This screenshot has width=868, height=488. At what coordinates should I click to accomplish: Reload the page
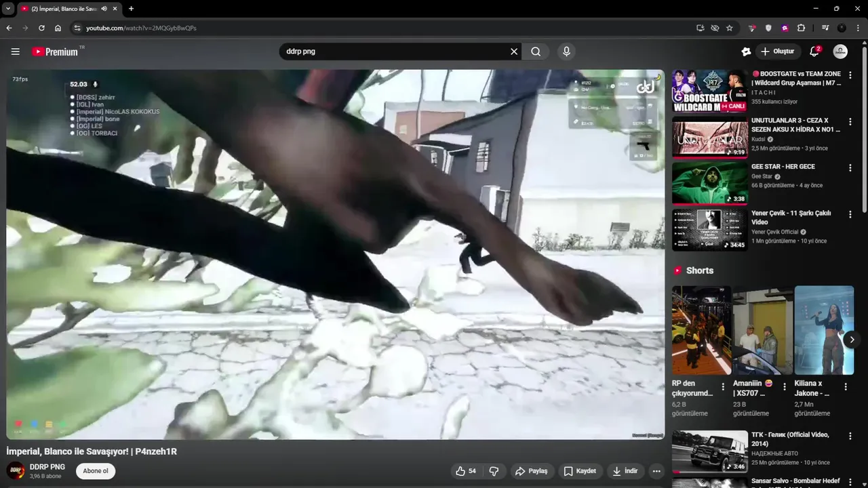pyautogui.click(x=41, y=28)
